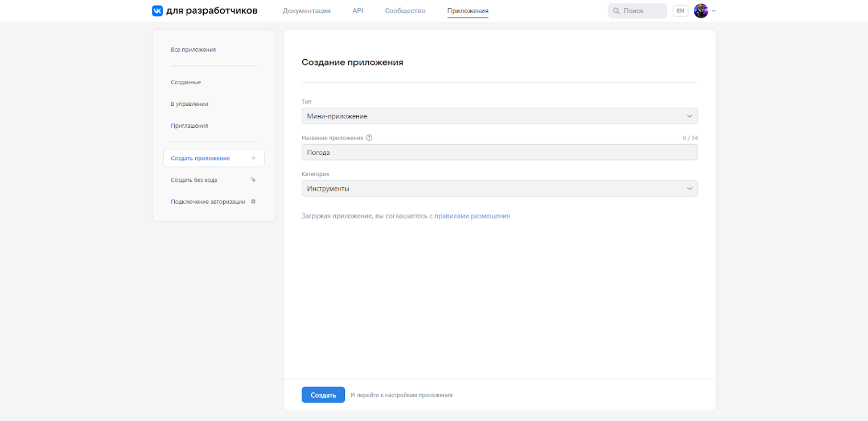868x421 pixels.
Task: Click the help icon beside Название приложения
Action: pyautogui.click(x=369, y=138)
